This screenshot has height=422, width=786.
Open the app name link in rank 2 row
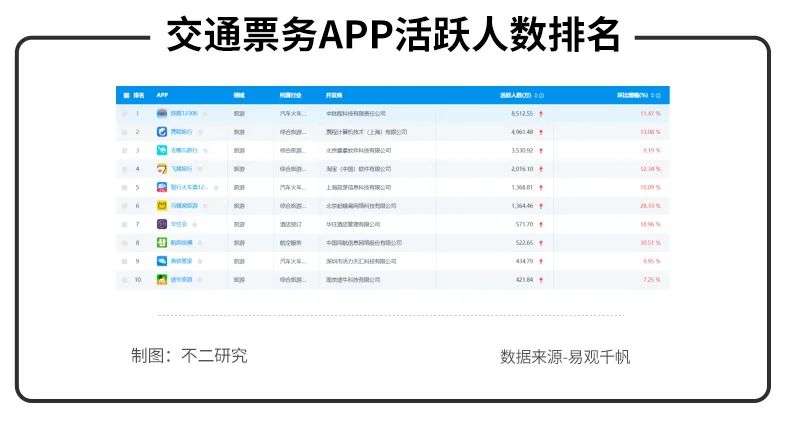tap(181, 132)
